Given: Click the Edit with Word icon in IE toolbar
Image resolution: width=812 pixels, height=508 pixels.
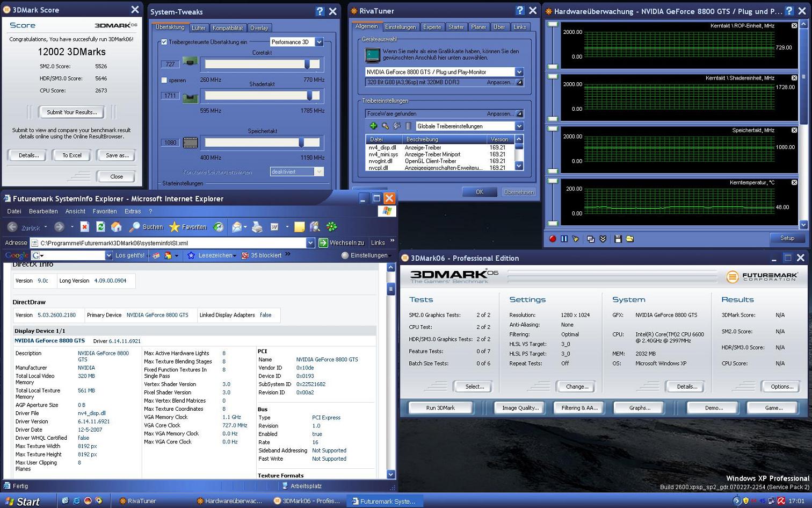Looking at the screenshot, I should (274, 227).
